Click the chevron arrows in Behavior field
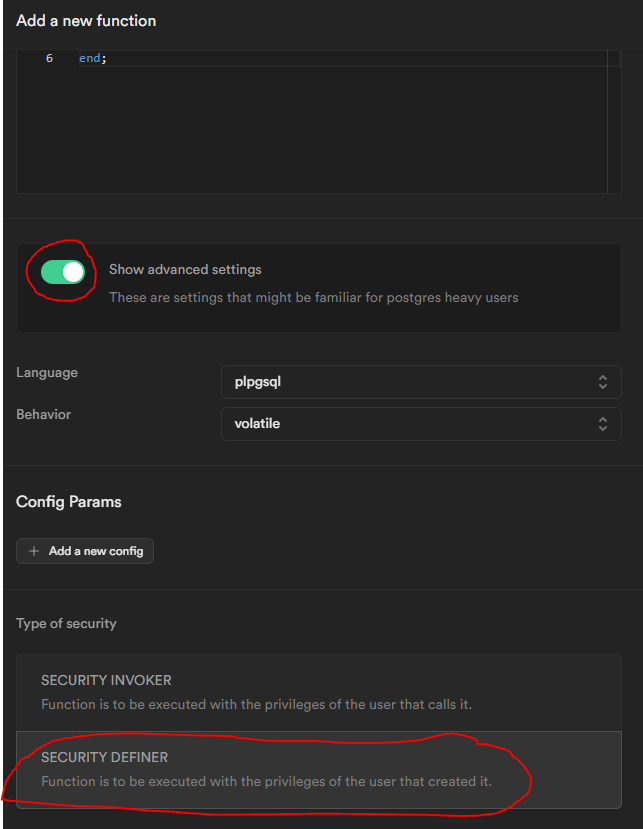Image resolution: width=643 pixels, height=829 pixels. (602, 424)
